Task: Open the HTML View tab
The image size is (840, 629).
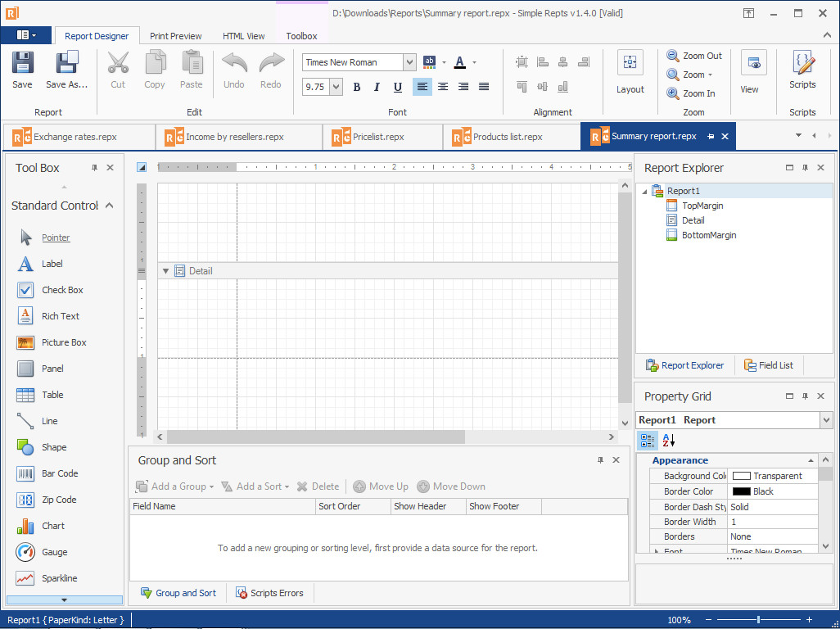Action: coord(244,36)
